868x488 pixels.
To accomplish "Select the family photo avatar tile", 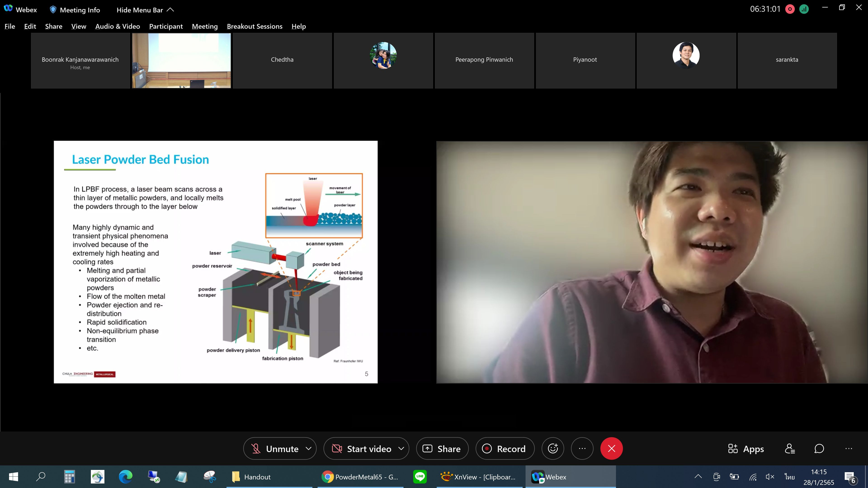I will (x=383, y=61).
